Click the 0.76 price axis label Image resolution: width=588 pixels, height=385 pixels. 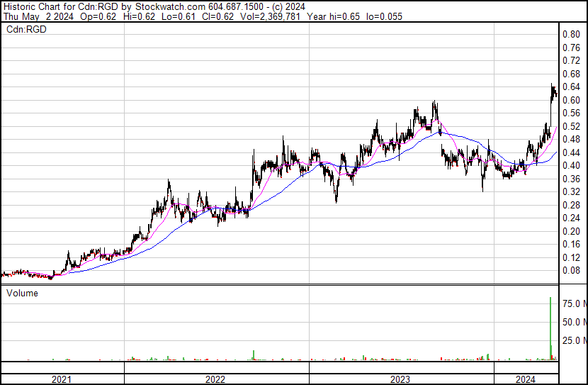(571, 48)
